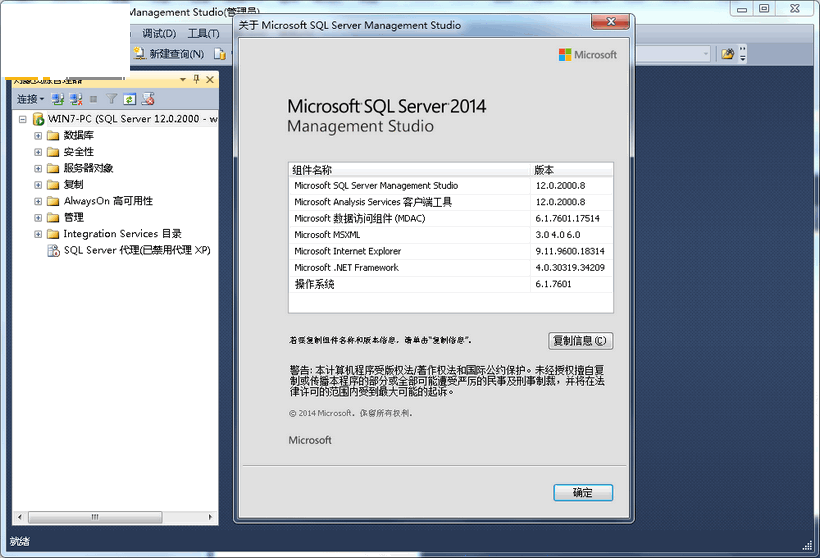Viewport: 820px width, 558px height.
Task: Click the New Query (新建查询) toolbar button
Action: click(x=169, y=54)
